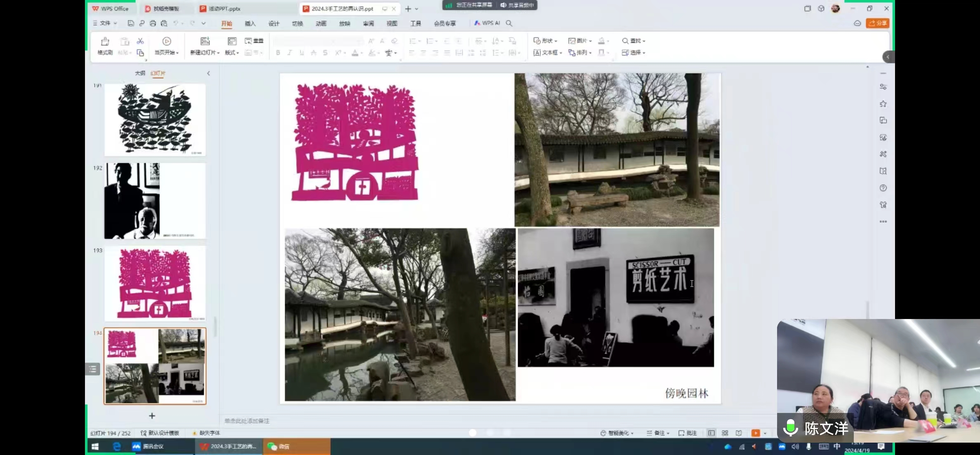Select slide 192 thumbnail with portrait photos

(x=155, y=201)
